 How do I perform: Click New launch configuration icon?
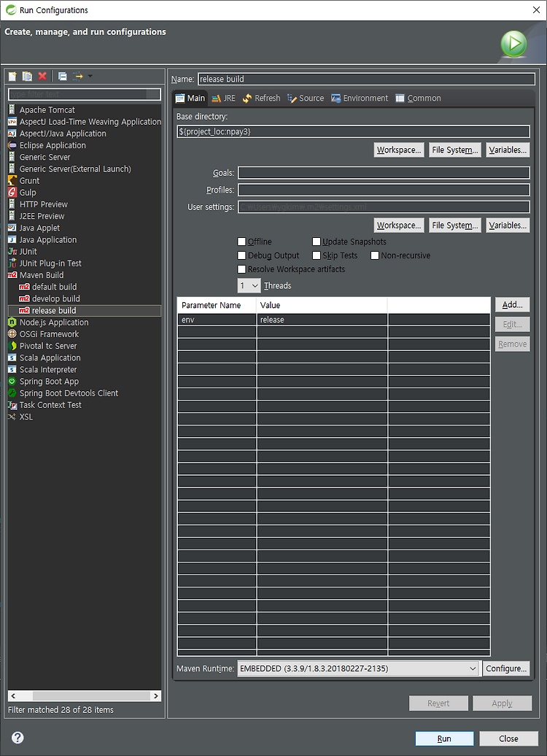[x=12, y=76]
